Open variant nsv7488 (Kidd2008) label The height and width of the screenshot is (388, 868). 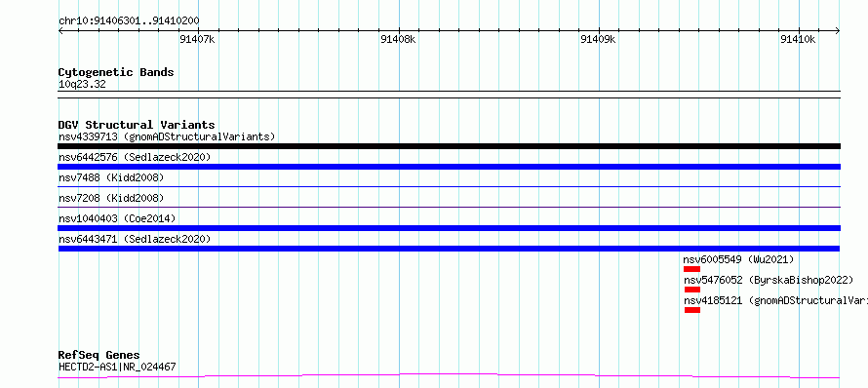click(111, 177)
